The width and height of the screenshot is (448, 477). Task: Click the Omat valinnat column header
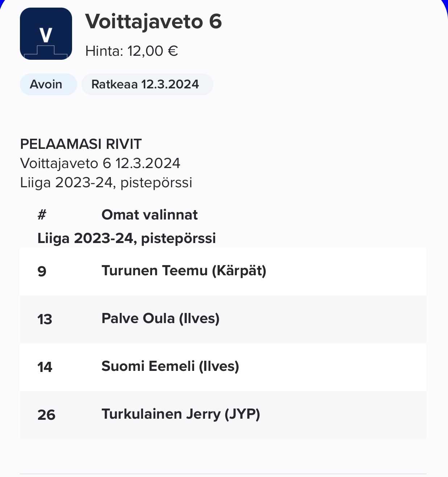pos(150,215)
